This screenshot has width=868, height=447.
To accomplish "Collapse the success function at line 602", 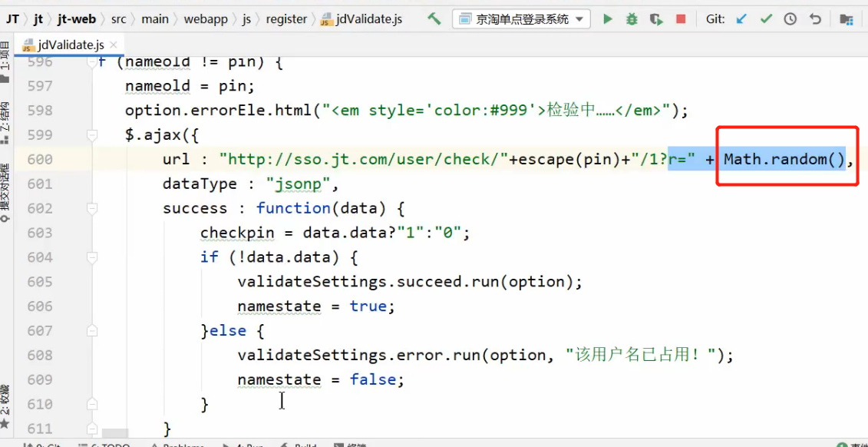I will (92, 208).
